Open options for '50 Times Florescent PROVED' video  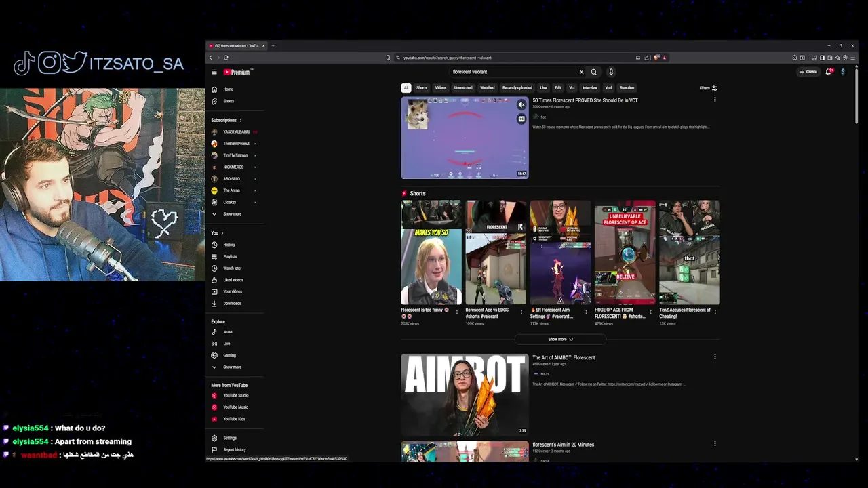(715, 100)
